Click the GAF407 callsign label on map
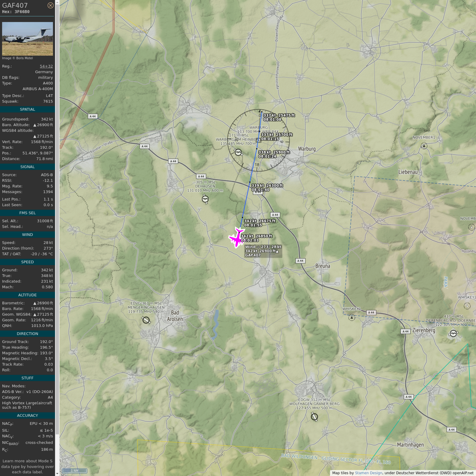This screenshot has height=476, width=476. coord(253,255)
